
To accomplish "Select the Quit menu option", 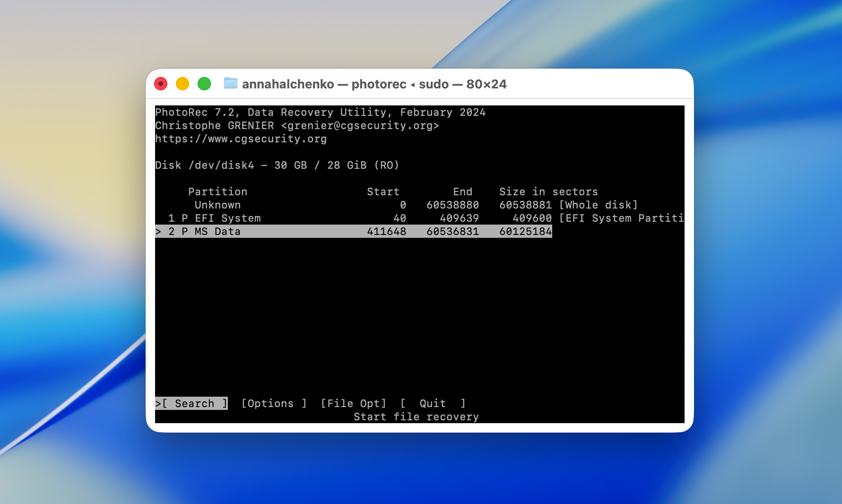I will [433, 403].
